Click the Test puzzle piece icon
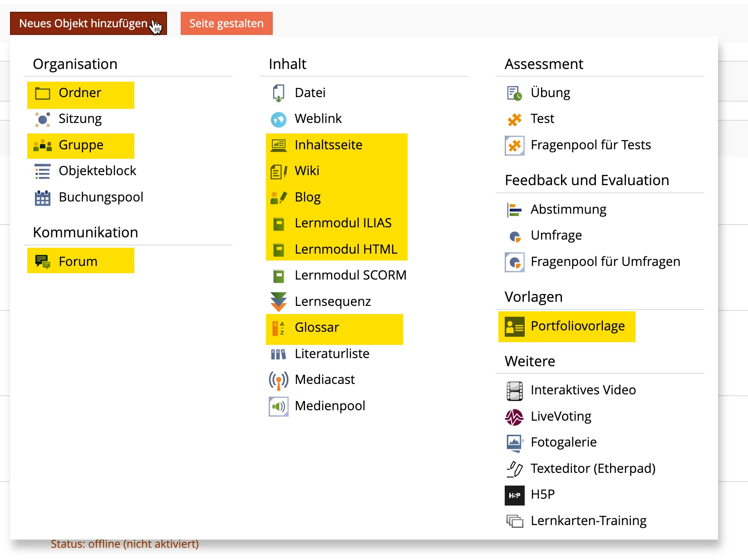Screen dimensions: 748x560 tap(514, 119)
